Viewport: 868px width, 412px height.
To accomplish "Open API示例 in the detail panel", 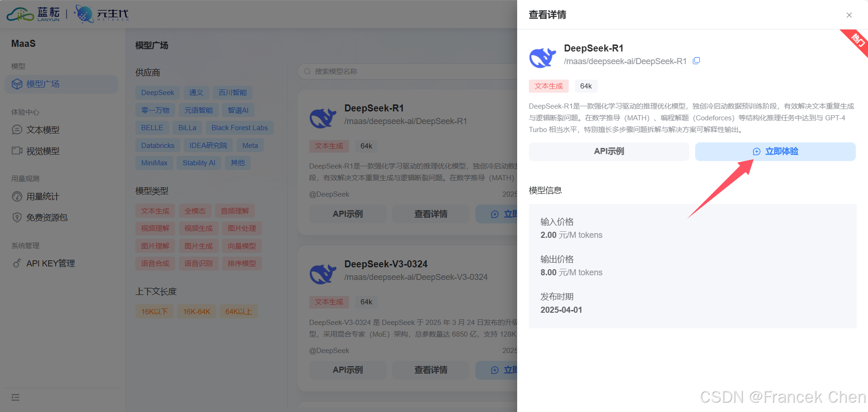I will (609, 151).
